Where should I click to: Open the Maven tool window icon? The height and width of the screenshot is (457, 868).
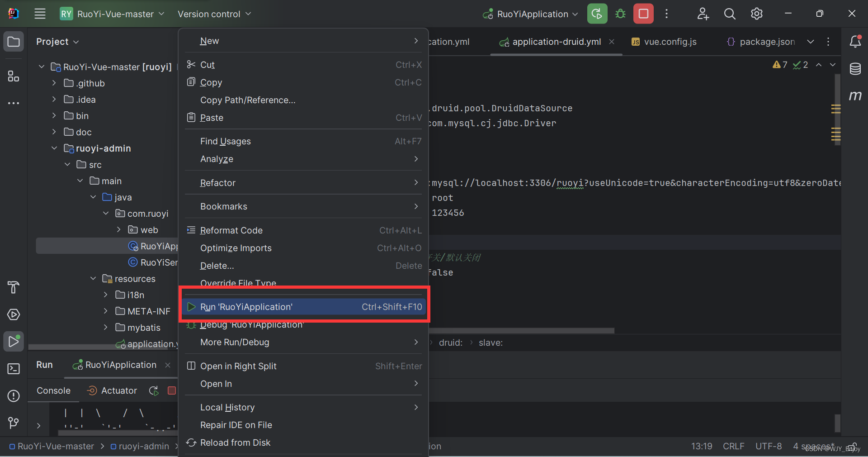click(855, 95)
